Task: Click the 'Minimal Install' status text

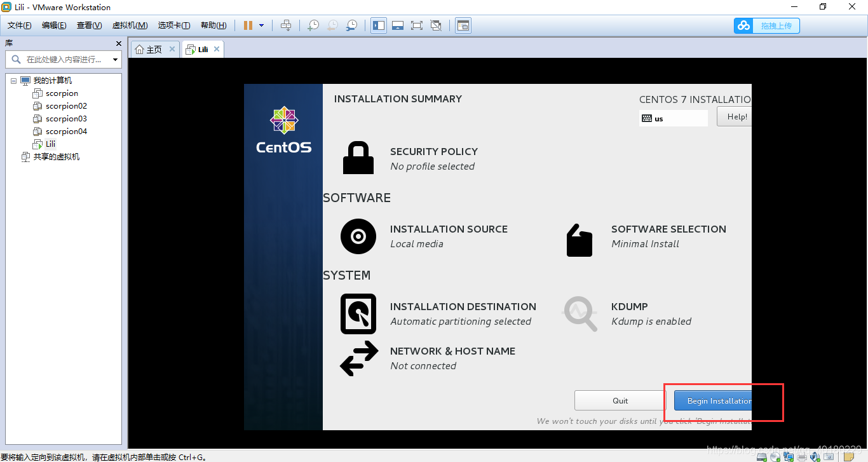Action: [x=645, y=244]
